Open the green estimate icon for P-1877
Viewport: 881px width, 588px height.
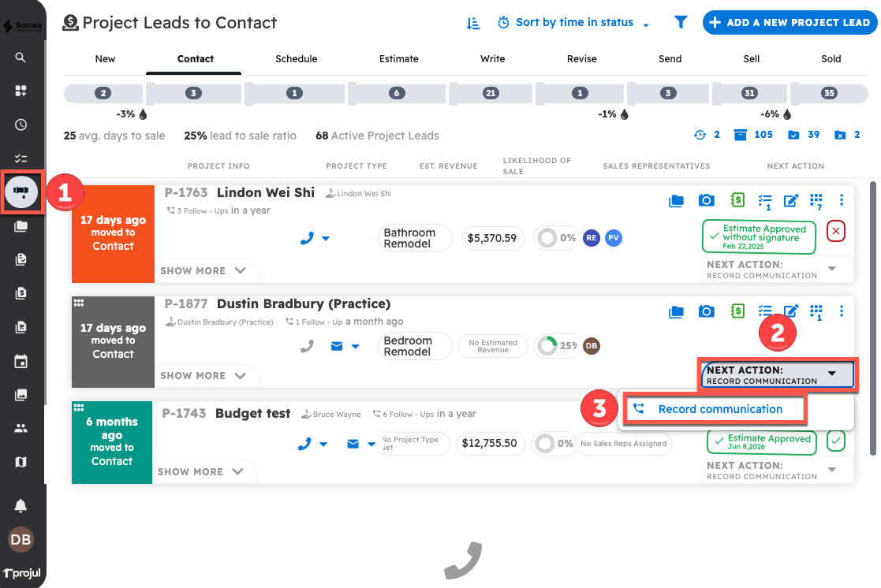(737, 311)
